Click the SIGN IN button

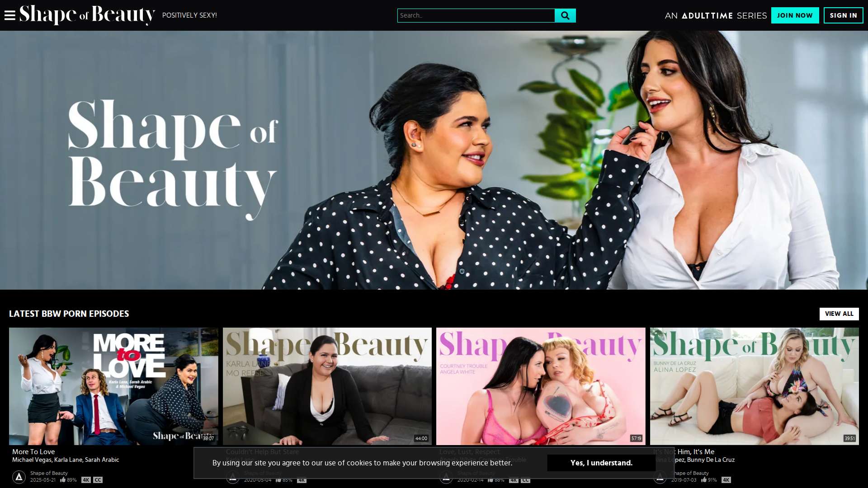[843, 15]
